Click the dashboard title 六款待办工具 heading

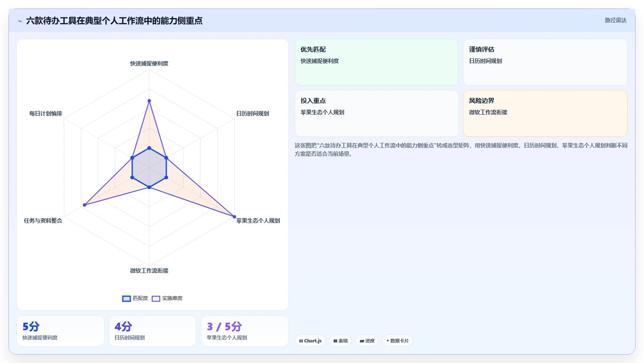[x=114, y=21]
